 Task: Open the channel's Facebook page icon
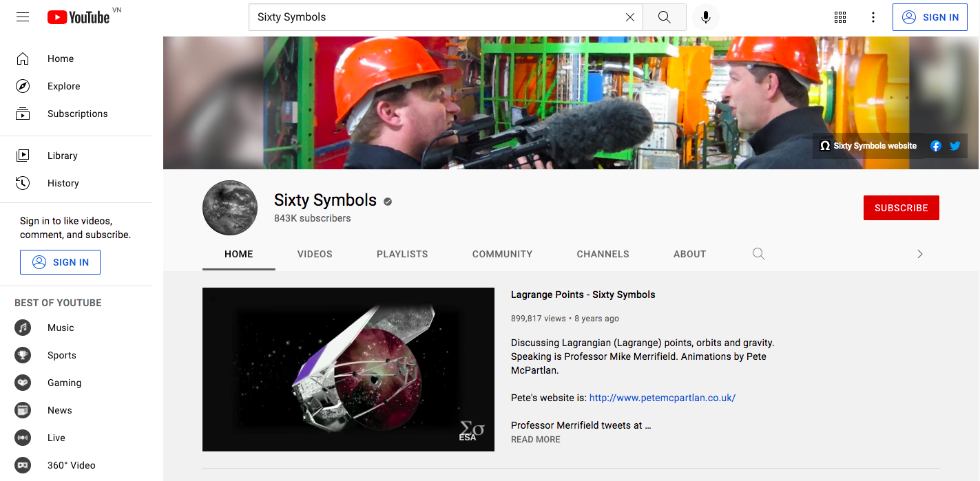[935, 146]
